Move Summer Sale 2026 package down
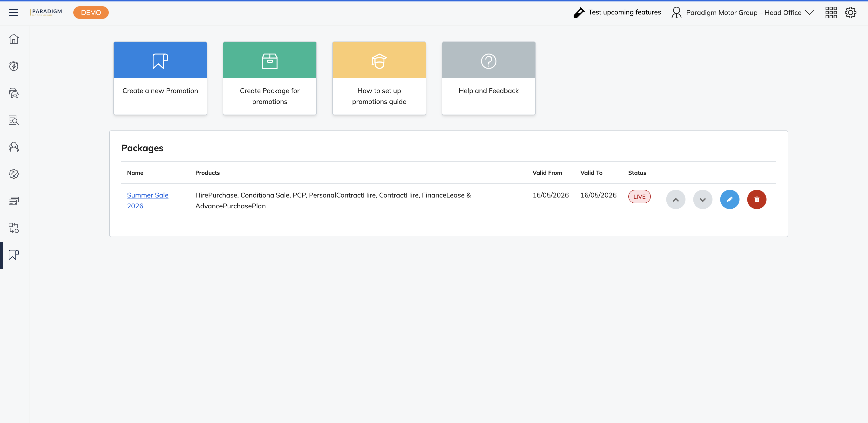This screenshot has width=868, height=423. [x=703, y=199]
